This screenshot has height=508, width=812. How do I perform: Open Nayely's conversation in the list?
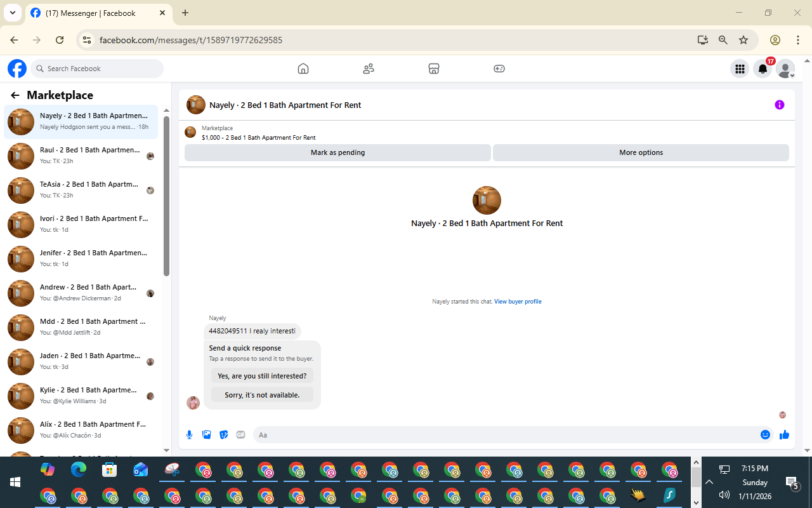[81, 122]
